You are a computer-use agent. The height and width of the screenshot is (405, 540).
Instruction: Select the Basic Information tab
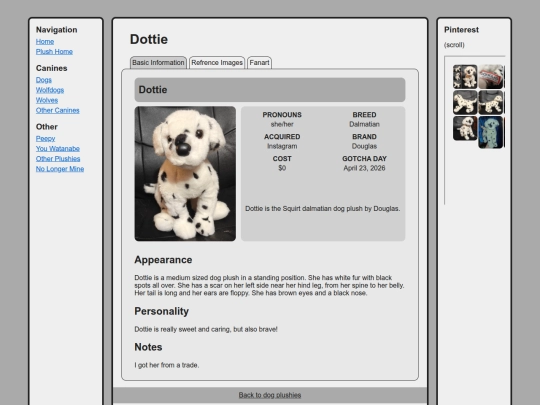point(158,63)
